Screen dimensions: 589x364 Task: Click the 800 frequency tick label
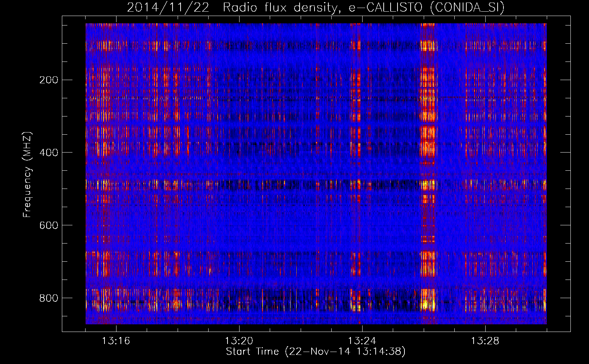tap(49, 298)
